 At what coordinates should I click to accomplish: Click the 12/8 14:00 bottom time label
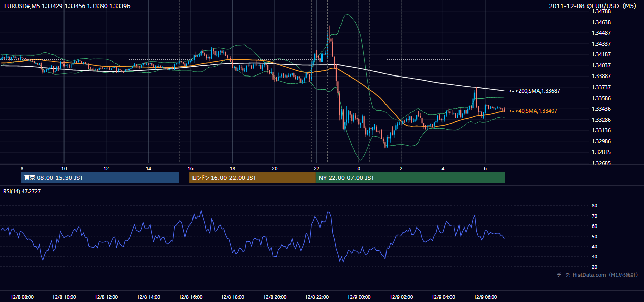click(148, 297)
